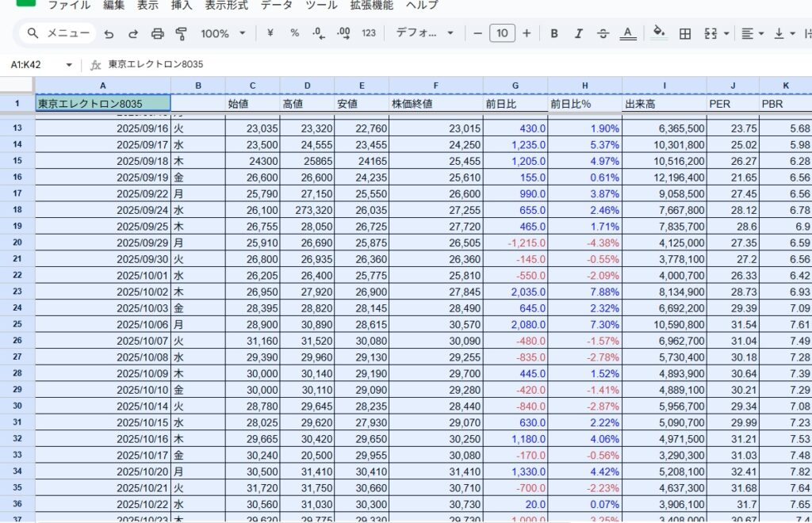Toggle bold formatting
The height and width of the screenshot is (523, 812).
click(x=554, y=33)
